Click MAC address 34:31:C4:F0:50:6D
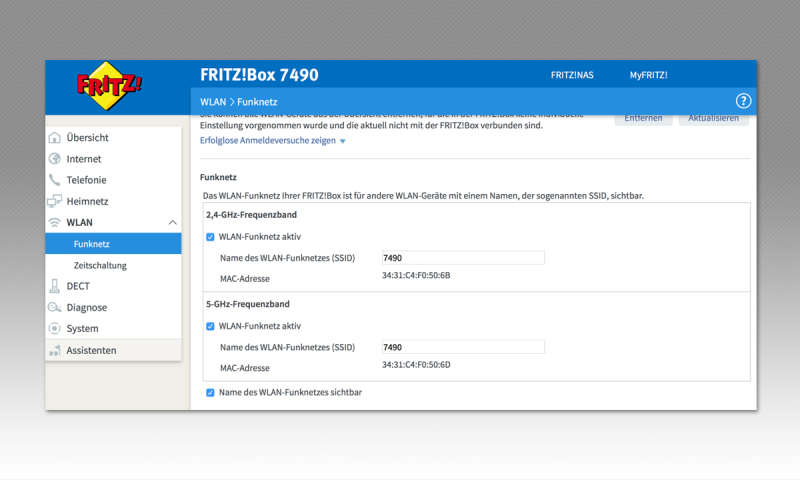Screen dimensions: 800x480 click(x=416, y=365)
